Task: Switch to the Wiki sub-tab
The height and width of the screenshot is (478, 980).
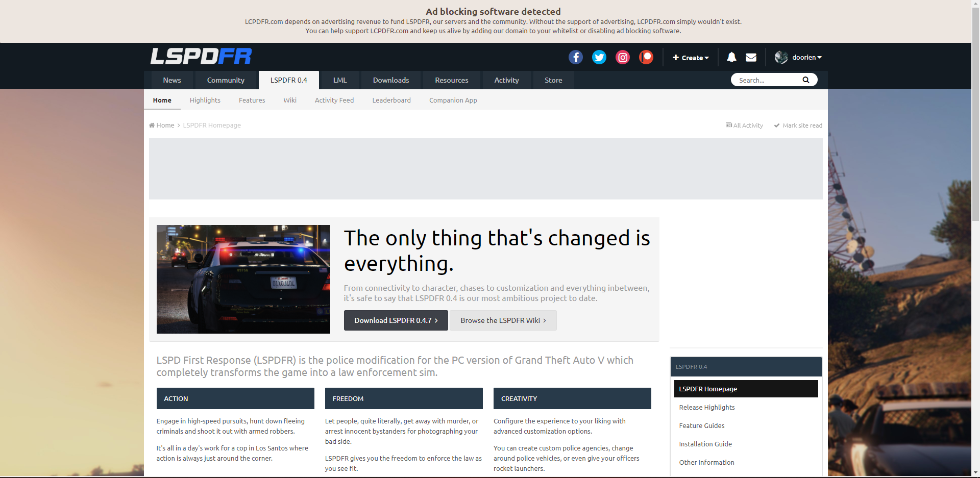Action: 290,100
